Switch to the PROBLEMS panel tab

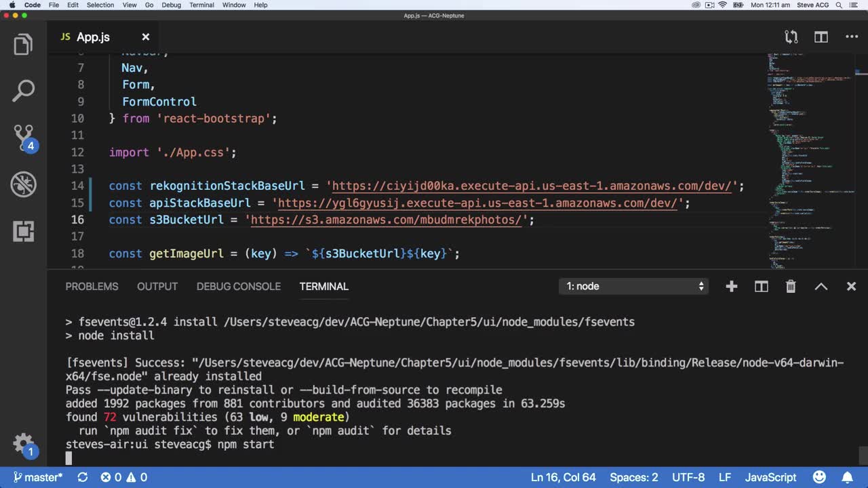92,287
